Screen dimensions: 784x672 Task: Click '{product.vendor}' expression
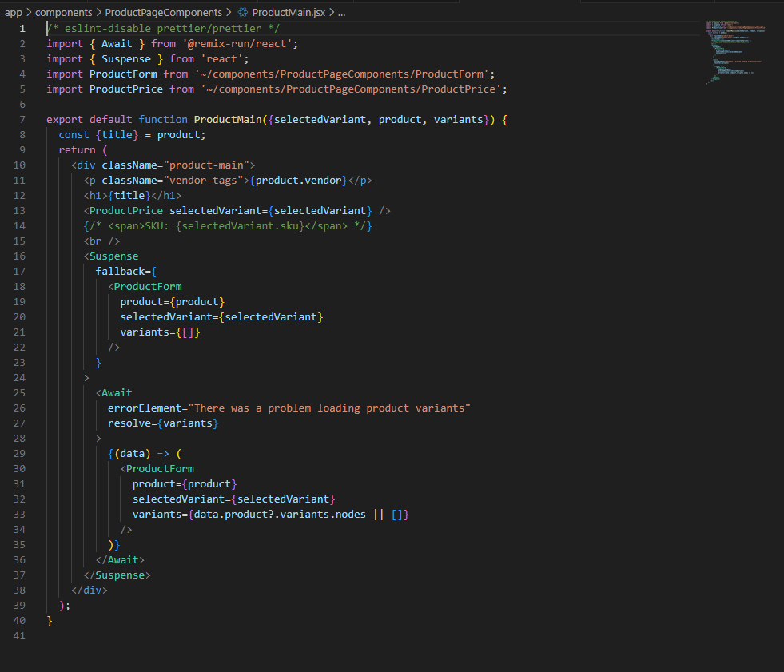coord(299,180)
